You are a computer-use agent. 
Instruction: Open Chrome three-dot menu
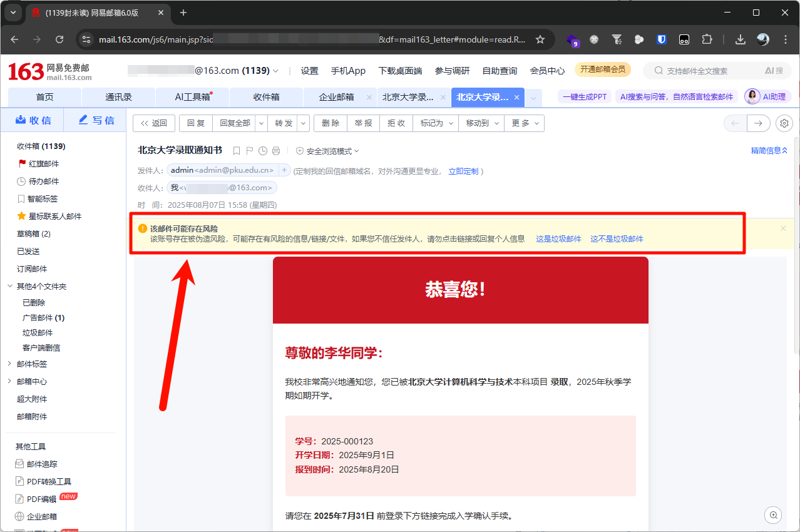tap(786, 39)
